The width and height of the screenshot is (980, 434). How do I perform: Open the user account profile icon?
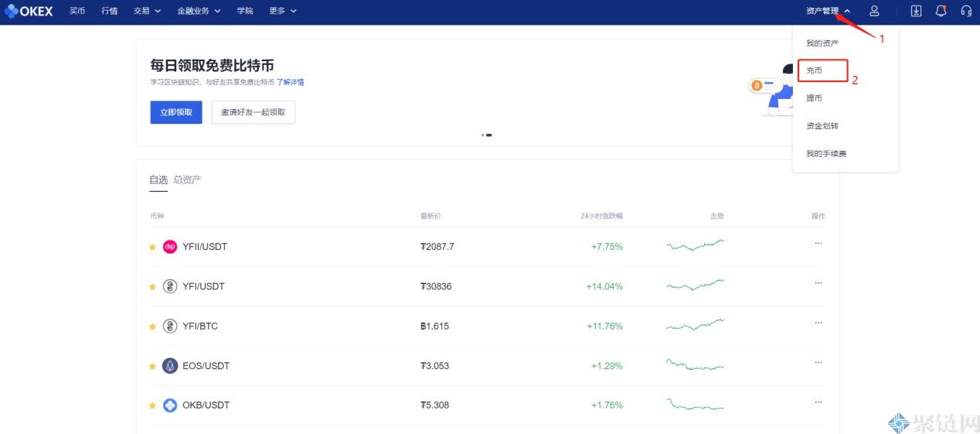874,11
